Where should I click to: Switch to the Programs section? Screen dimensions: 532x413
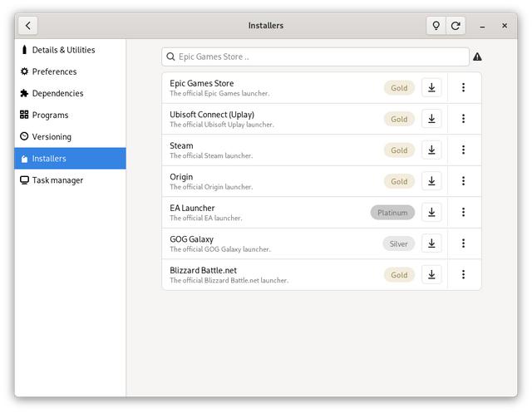click(70, 115)
